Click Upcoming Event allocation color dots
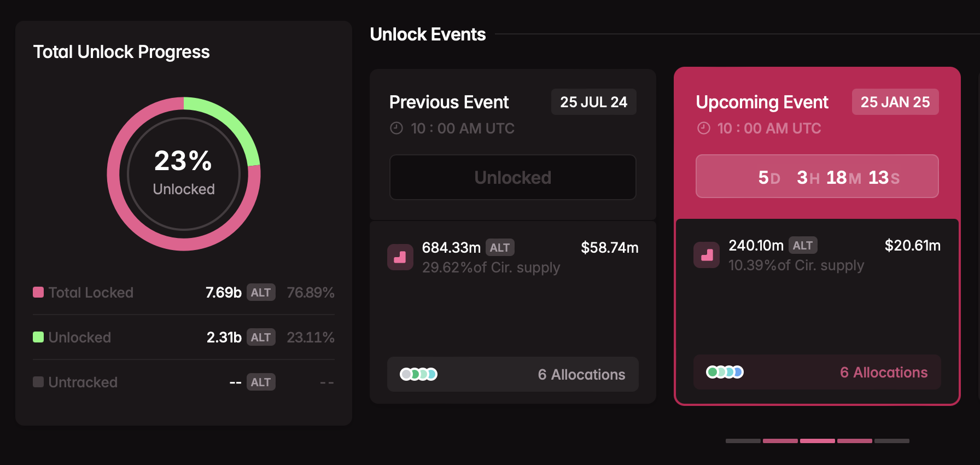The width and height of the screenshot is (980, 465). [725, 373]
